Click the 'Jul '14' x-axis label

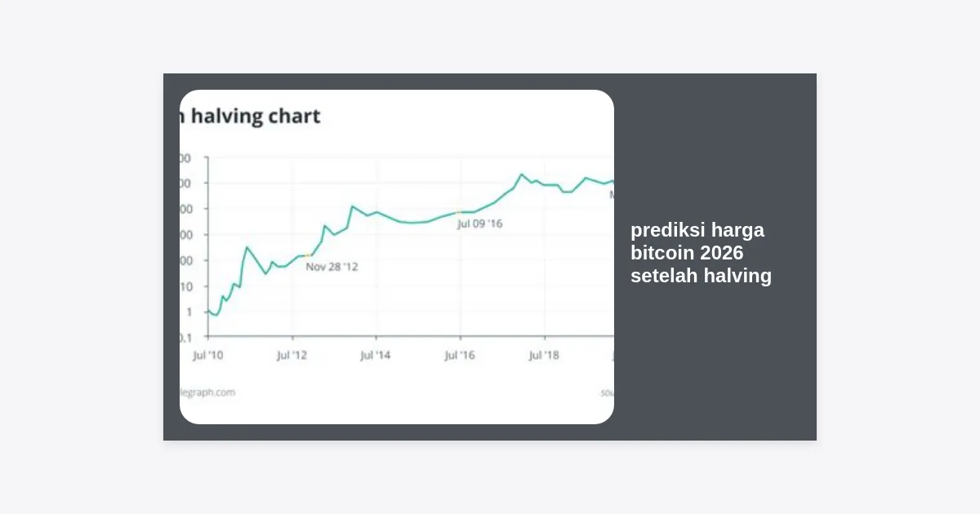(x=376, y=356)
